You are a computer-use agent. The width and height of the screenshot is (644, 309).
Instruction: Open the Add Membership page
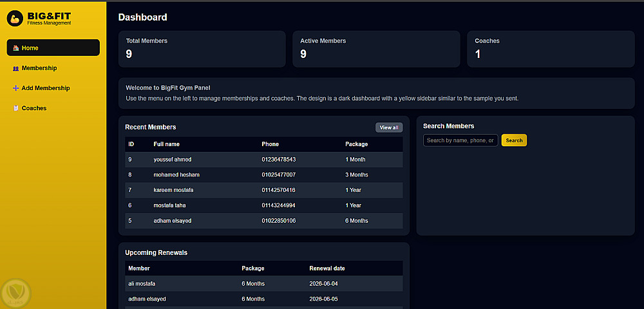click(x=45, y=88)
